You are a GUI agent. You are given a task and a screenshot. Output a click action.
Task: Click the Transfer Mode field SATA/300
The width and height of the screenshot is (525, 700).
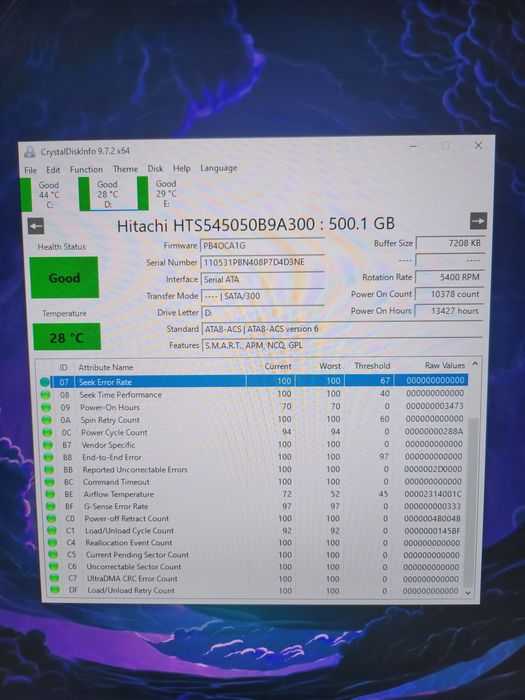[x=263, y=296]
